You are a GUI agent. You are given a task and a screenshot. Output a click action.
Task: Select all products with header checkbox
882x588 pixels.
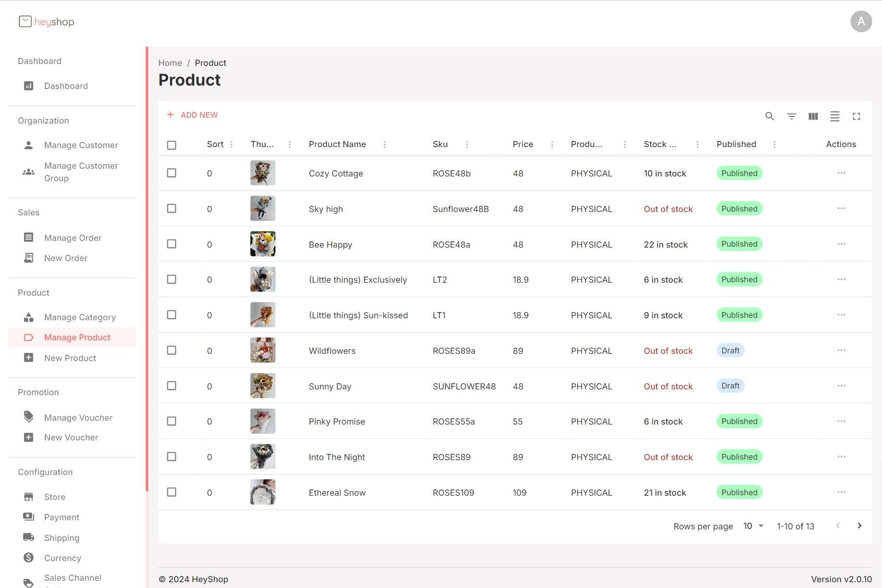coord(172,145)
